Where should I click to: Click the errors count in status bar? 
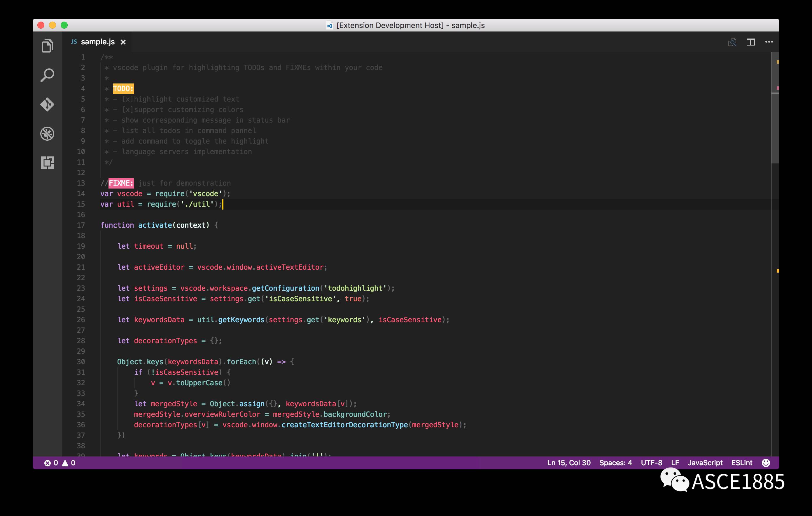[x=51, y=463]
